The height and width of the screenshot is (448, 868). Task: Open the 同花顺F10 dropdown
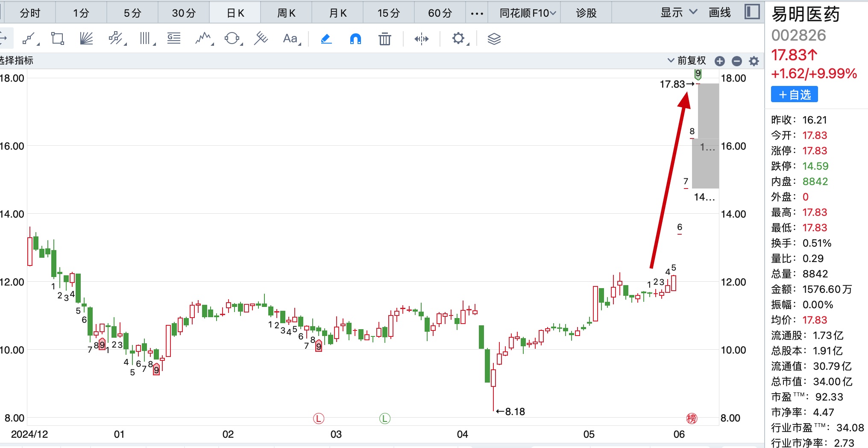[x=528, y=13]
